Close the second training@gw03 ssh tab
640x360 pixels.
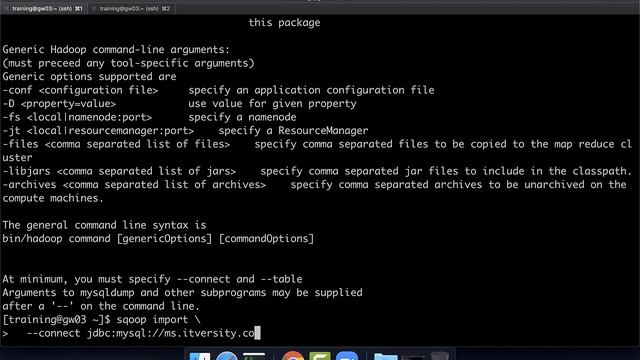[x=94, y=9]
